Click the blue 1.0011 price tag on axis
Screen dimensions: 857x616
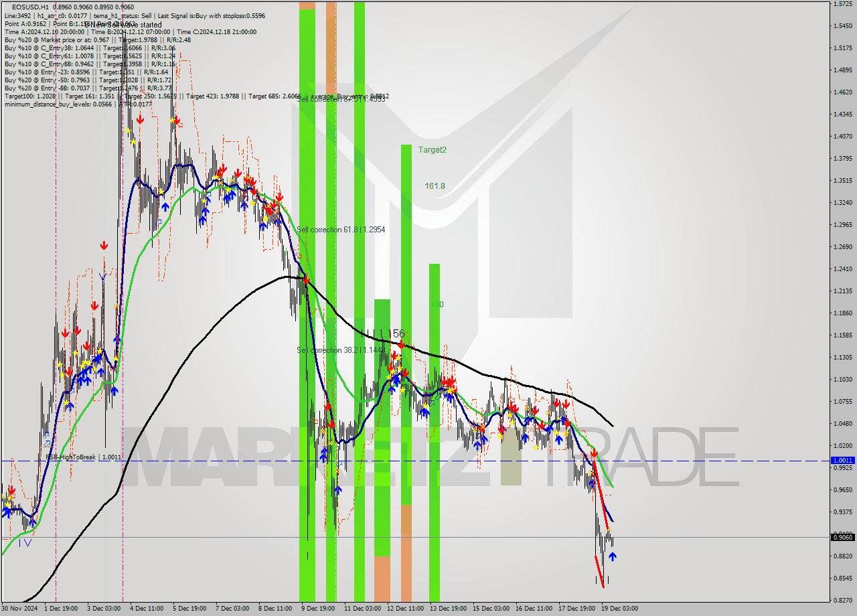click(842, 461)
